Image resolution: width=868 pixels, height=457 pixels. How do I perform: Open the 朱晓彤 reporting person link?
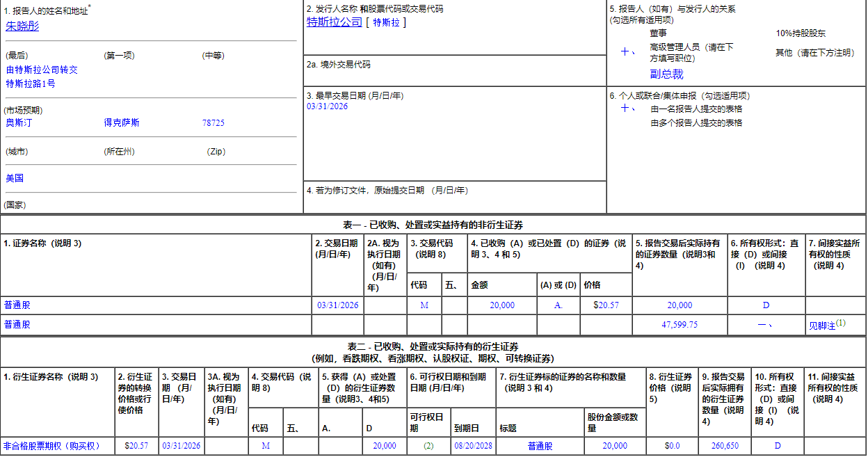22,26
